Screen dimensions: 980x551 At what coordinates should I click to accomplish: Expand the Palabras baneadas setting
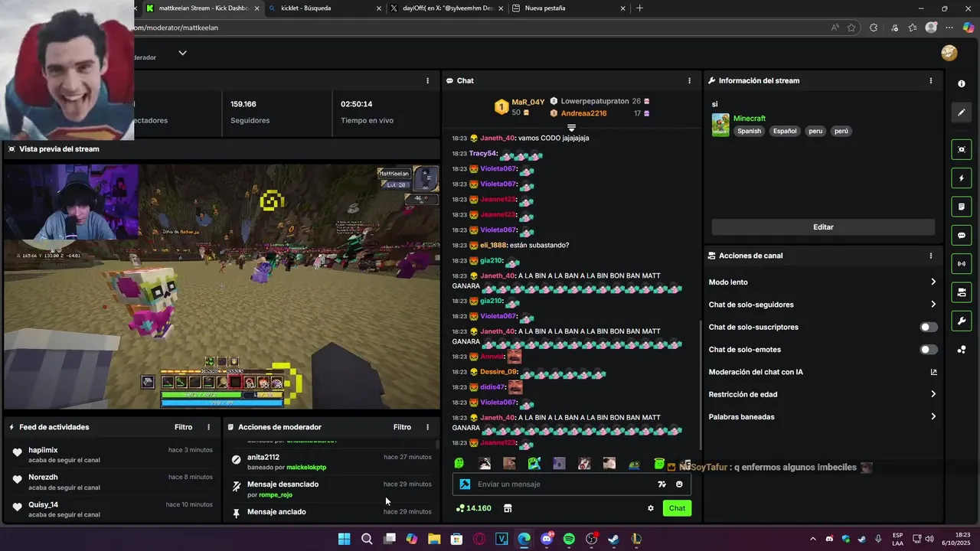[822, 417]
